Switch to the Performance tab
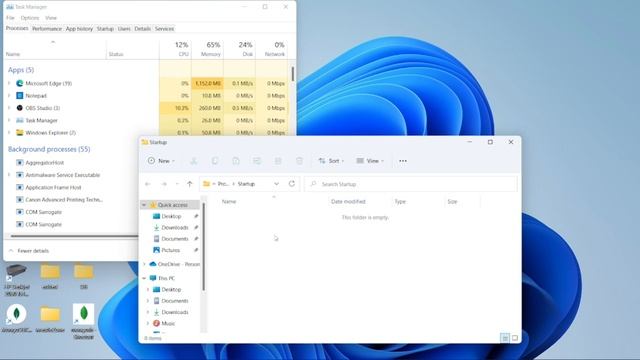The image size is (640, 360). pos(47,29)
